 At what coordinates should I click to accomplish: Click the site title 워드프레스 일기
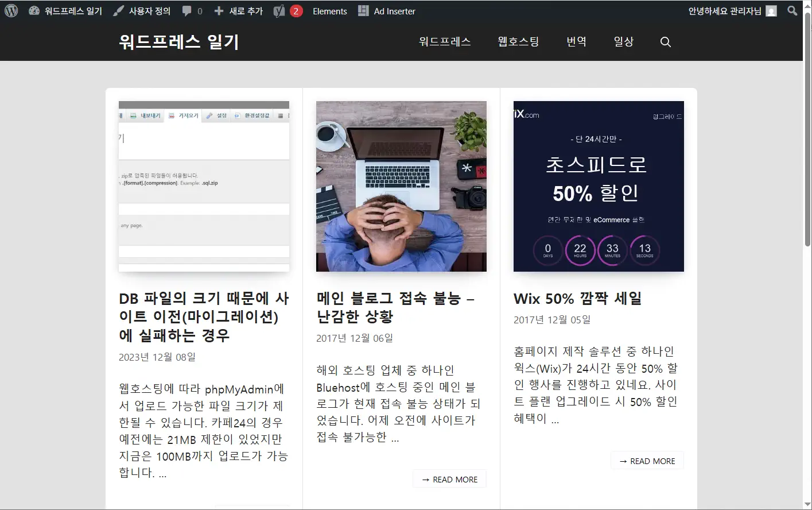tap(179, 41)
